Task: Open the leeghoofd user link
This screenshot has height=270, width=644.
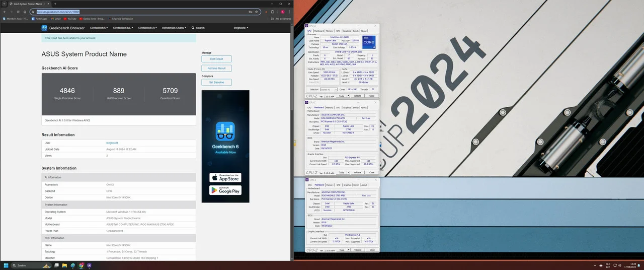Action: 112,143
